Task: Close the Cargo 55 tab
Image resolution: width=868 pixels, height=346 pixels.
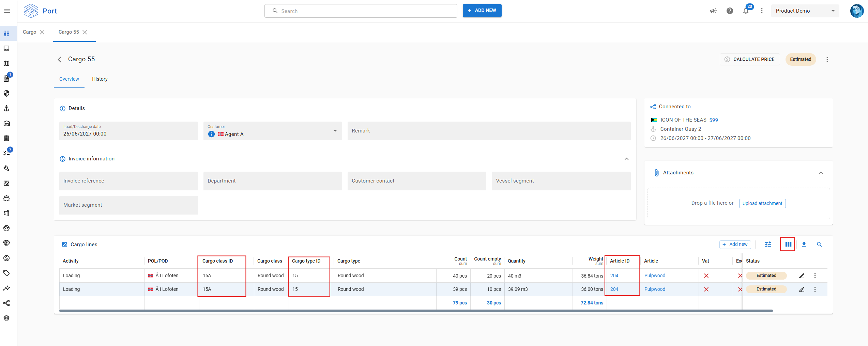Action: pyautogui.click(x=85, y=32)
